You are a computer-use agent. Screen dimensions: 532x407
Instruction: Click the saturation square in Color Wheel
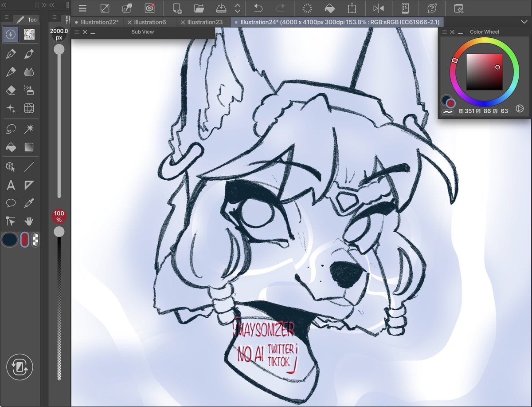click(485, 72)
